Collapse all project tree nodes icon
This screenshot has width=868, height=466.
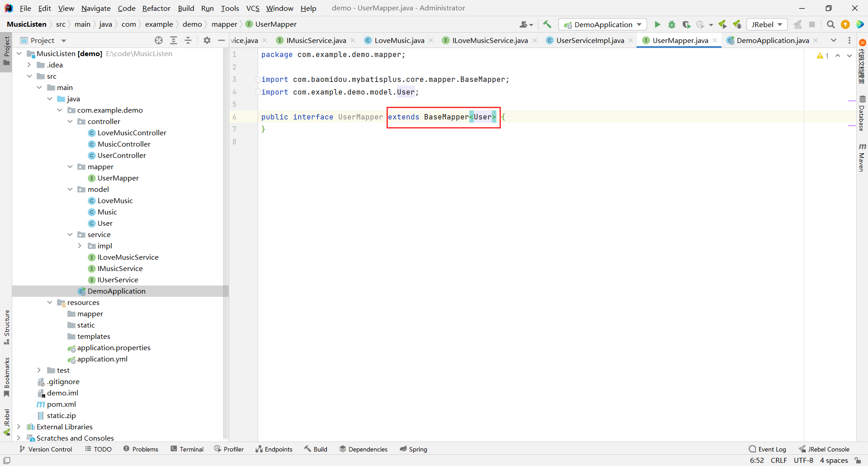188,40
